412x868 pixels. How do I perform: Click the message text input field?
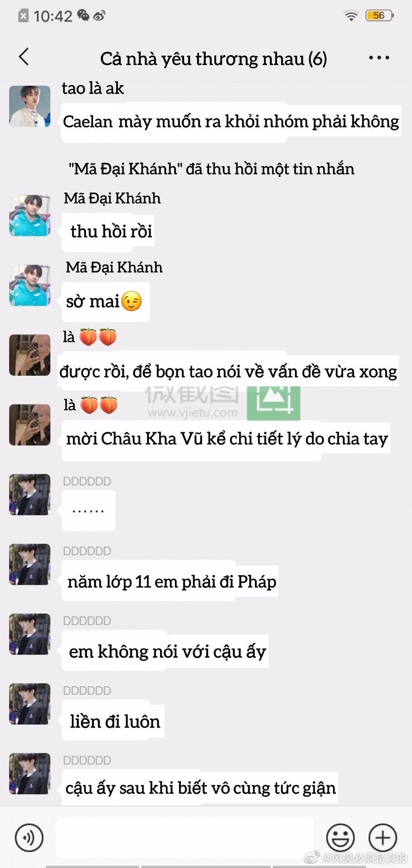(x=185, y=838)
